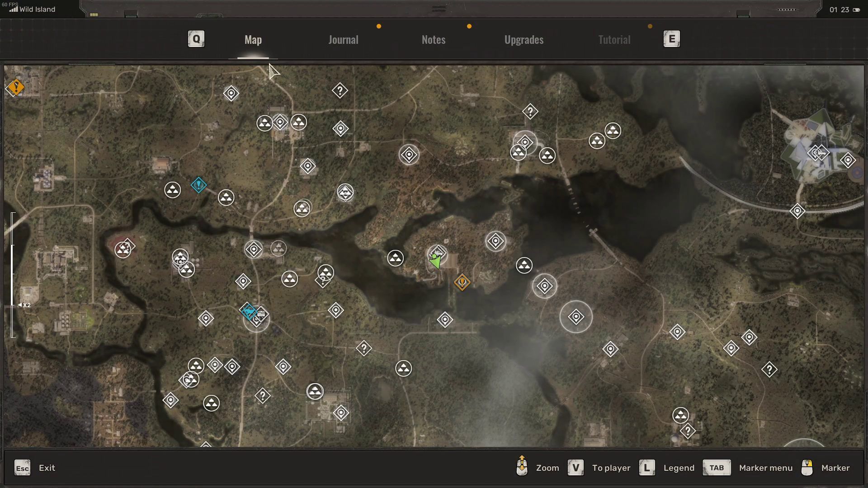
Task: Select the teal exclamation quest marker
Action: tap(198, 185)
